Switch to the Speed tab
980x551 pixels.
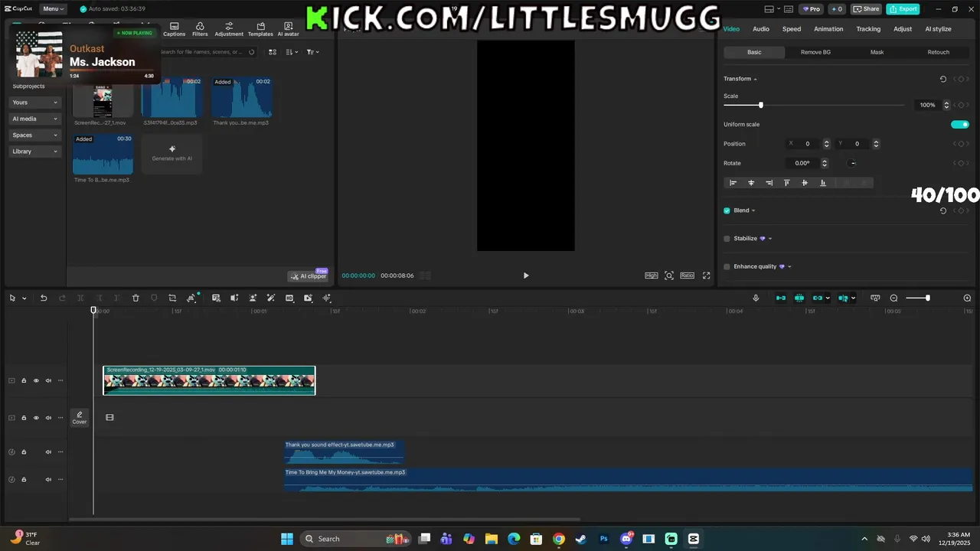(792, 29)
